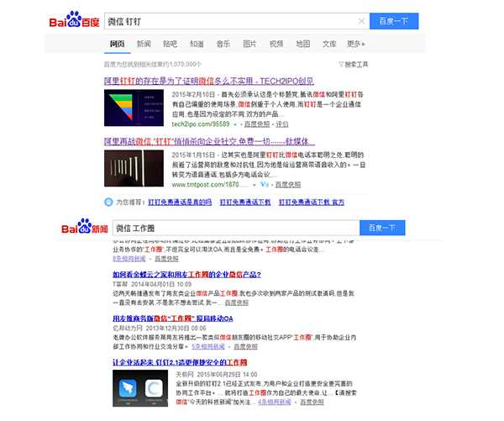The image size is (504, 421).
Task: Open 百度快照 beside 8条相同新闻
Action: pos(166,259)
